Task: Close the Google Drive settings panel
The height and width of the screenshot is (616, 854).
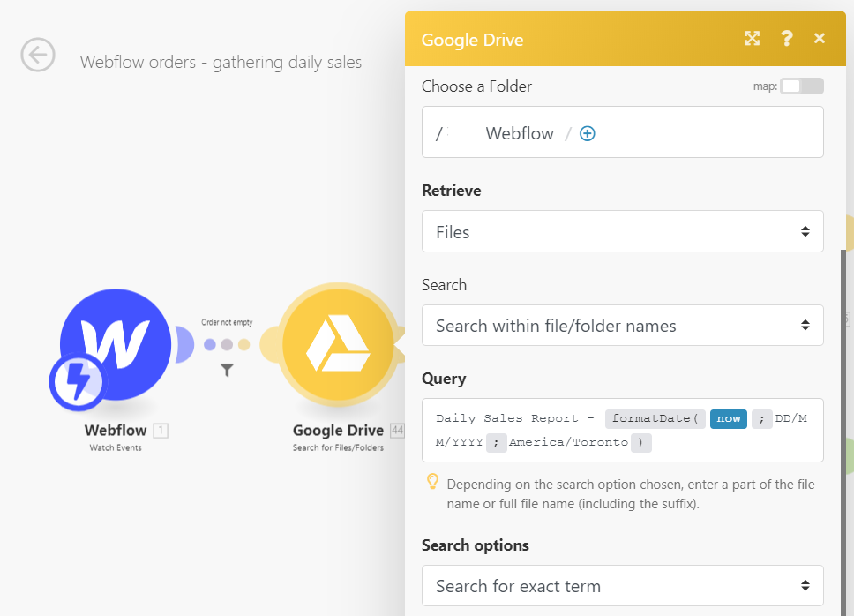Action: tap(819, 38)
